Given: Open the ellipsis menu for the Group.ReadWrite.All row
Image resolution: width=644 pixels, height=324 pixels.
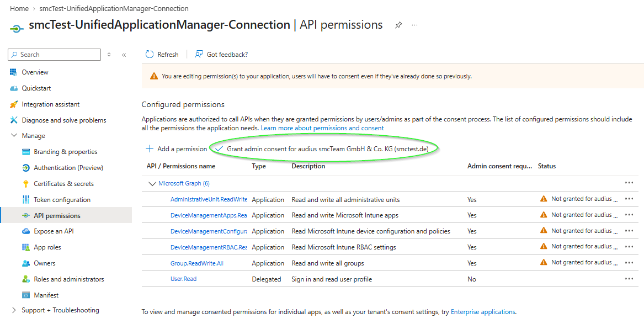Looking at the screenshot, I should 629,263.
